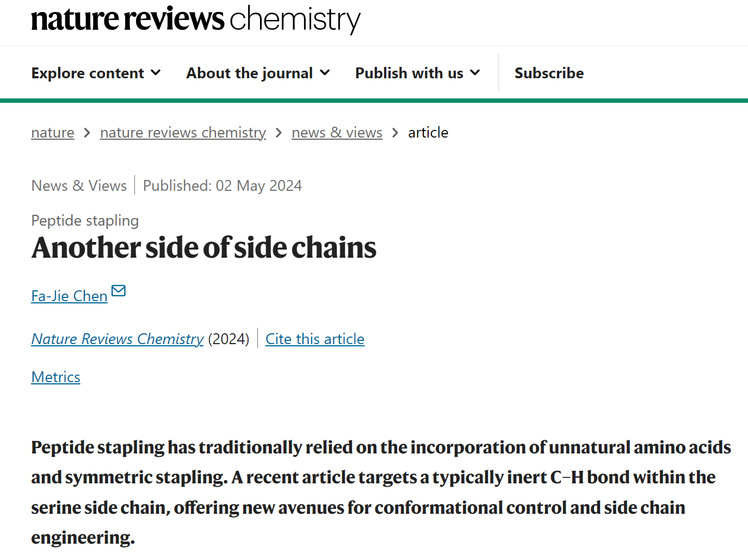Viewport: 748px width, 560px height.
Task: Click the breadcrumb arrow before article
Action: [x=395, y=133]
